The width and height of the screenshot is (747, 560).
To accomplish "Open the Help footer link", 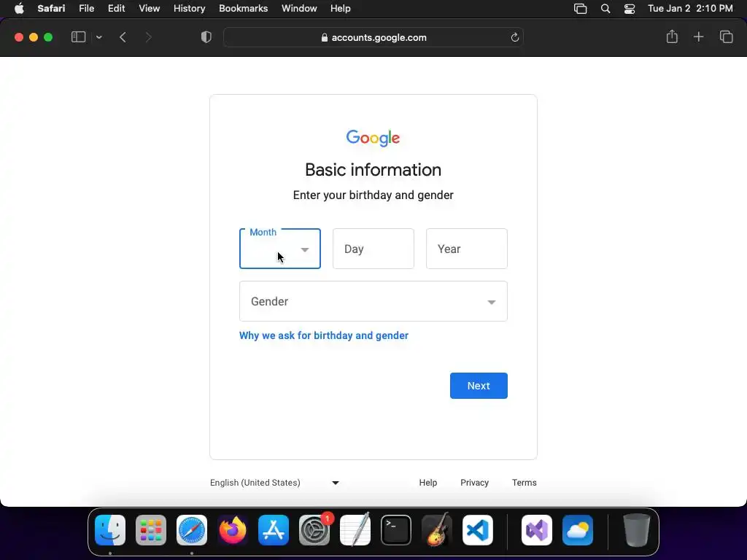I will 427,483.
